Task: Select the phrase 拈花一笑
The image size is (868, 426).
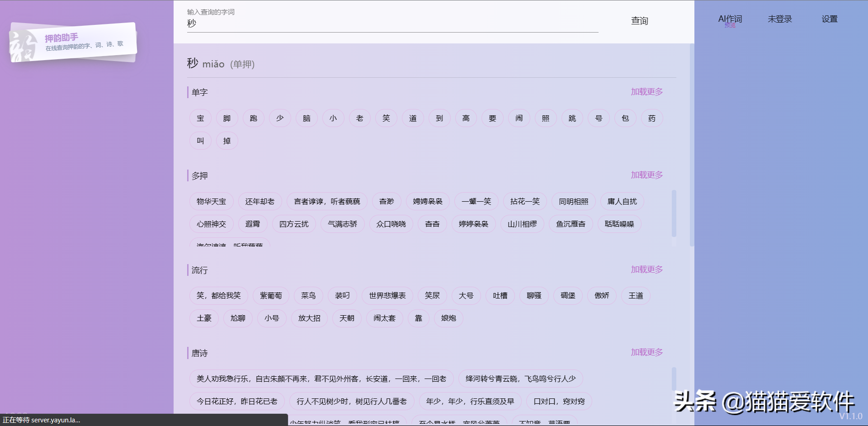Action: [x=525, y=202]
